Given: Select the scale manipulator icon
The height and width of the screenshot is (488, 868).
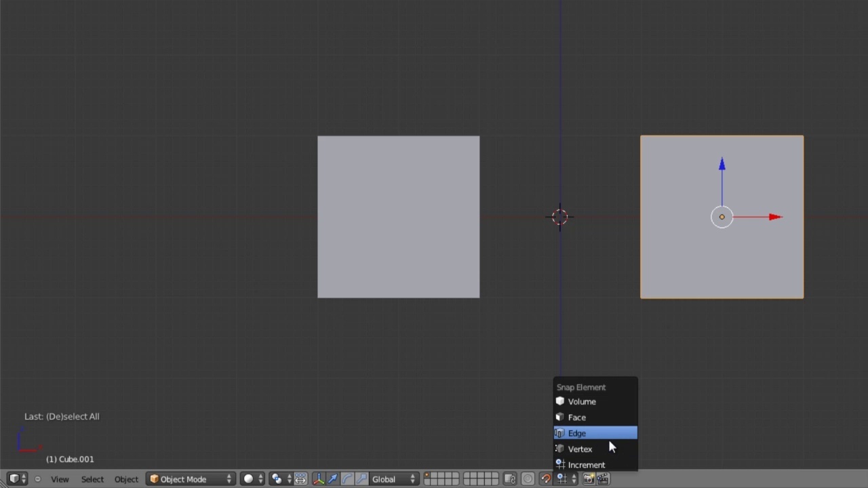Looking at the screenshot, I should pyautogui.click(x=361, y=479).
